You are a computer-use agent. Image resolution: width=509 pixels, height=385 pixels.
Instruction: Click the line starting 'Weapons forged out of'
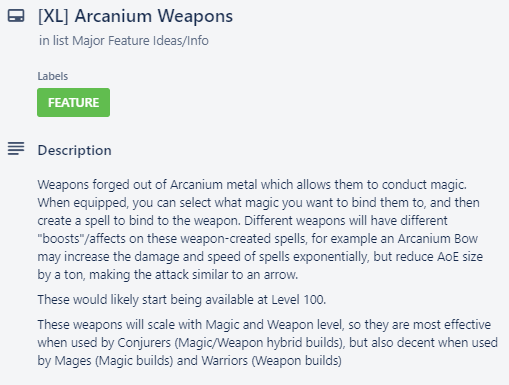(x=252, y=185)
